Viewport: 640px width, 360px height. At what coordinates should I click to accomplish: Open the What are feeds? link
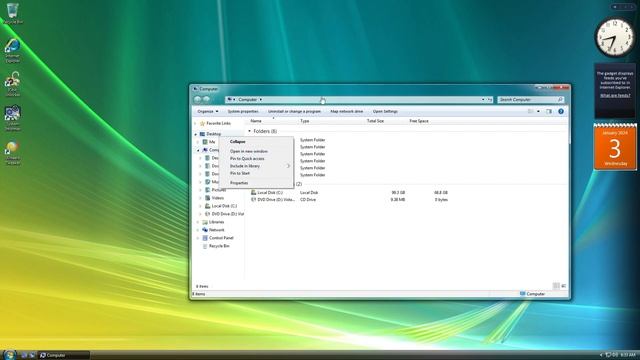pos(615,96)
